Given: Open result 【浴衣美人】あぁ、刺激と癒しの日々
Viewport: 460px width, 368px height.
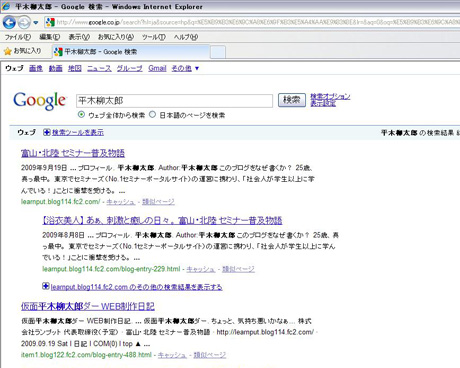Looking at the screenshot, I should [x=162, y=220].
